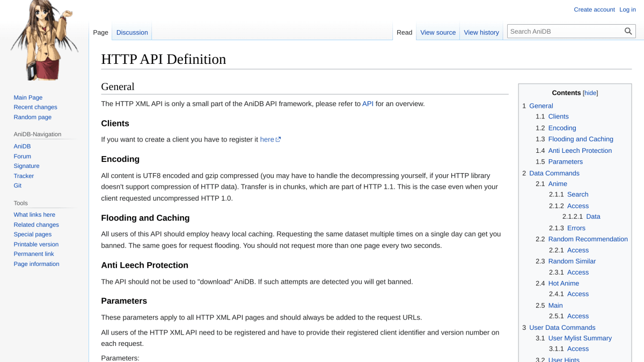Image resolution: width=644 pixels, height=362 pixels.
Task: Open the AniDB navigation link
Action: 22,146
